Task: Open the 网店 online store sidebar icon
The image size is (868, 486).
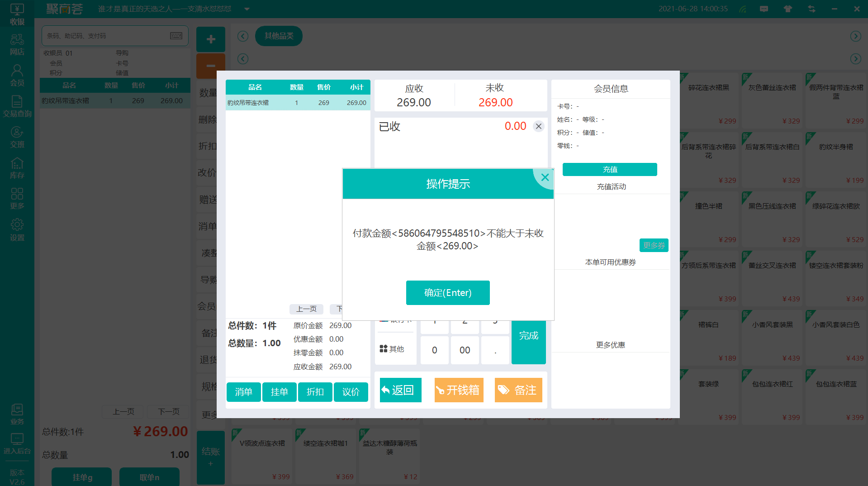Action: click(x=17, y=45)
